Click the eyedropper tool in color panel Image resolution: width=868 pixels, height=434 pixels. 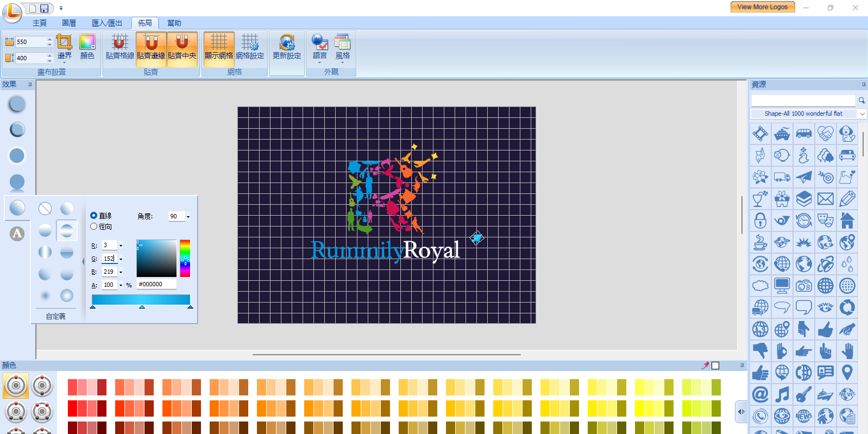pos(705,366)
